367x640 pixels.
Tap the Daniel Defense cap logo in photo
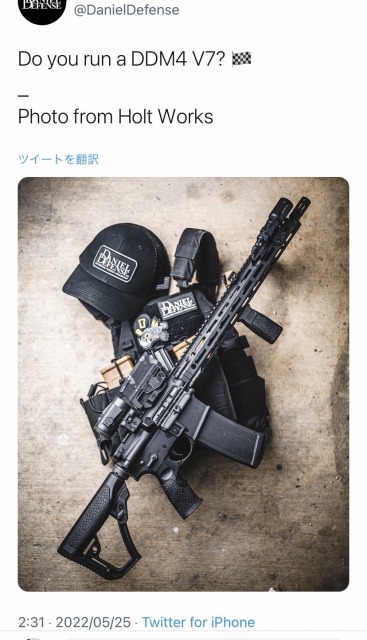tap(114, 264)
